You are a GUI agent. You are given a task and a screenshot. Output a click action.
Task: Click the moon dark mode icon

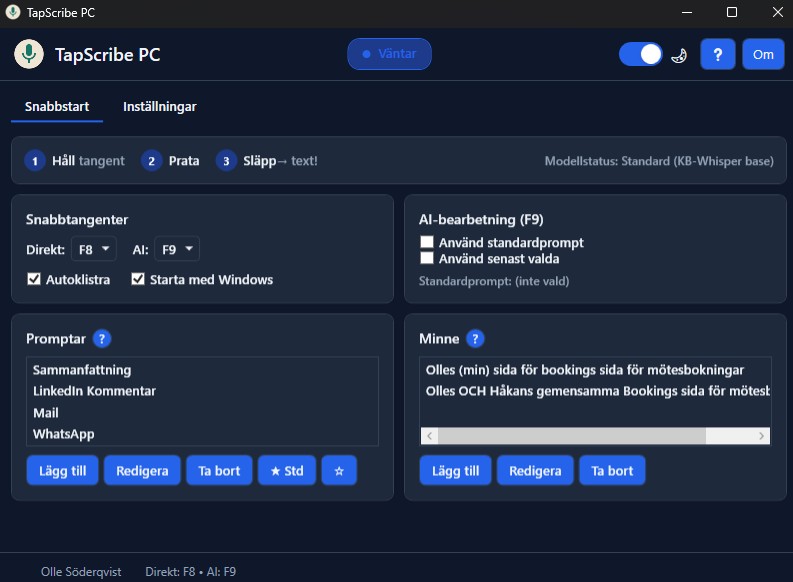pyautogui.click(x=679, y=55)
